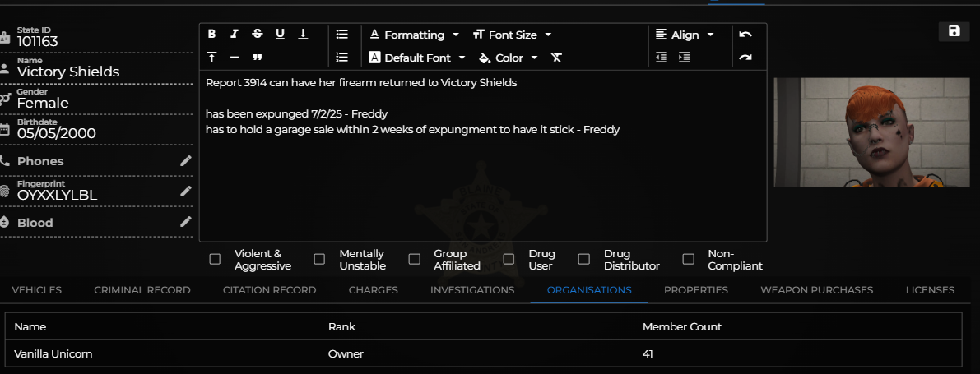Viewport: 980px width, 374px height.
Task: Switch to the Properties tab
Action: pos(695,289)
